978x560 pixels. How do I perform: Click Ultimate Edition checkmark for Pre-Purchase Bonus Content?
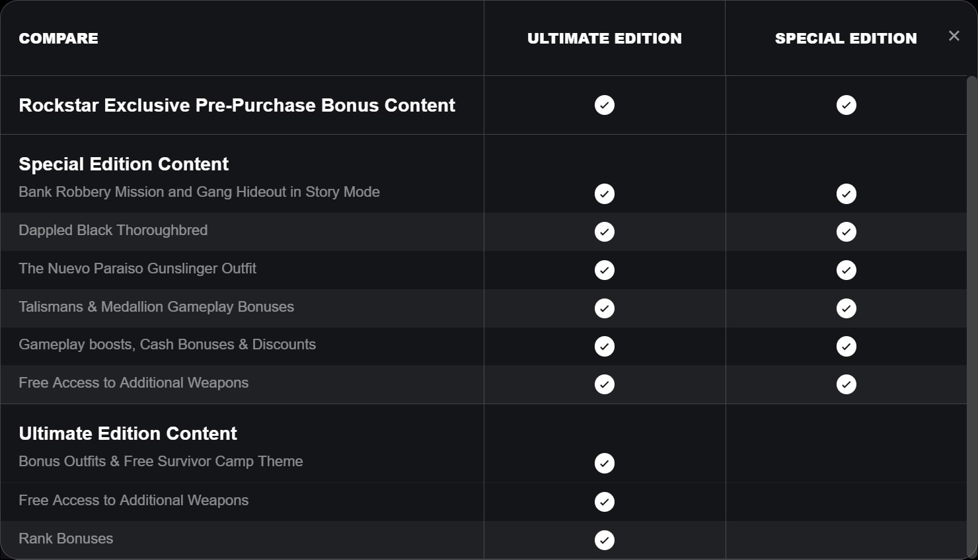(x=605, y=105)
